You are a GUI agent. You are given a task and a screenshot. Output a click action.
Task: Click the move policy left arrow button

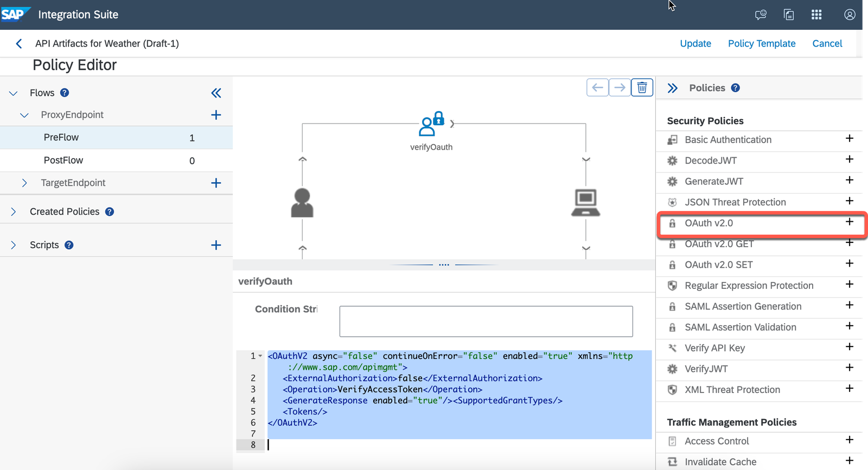(x=597, y=87)
